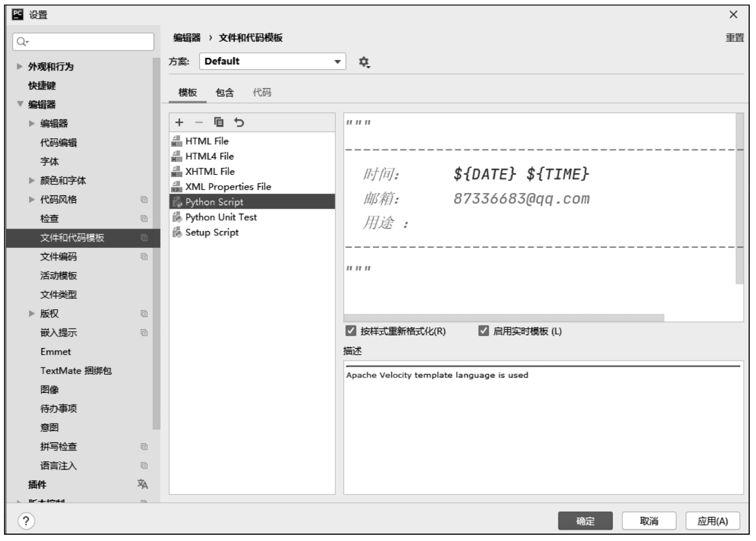Click the 取消 button

(649, 521)
